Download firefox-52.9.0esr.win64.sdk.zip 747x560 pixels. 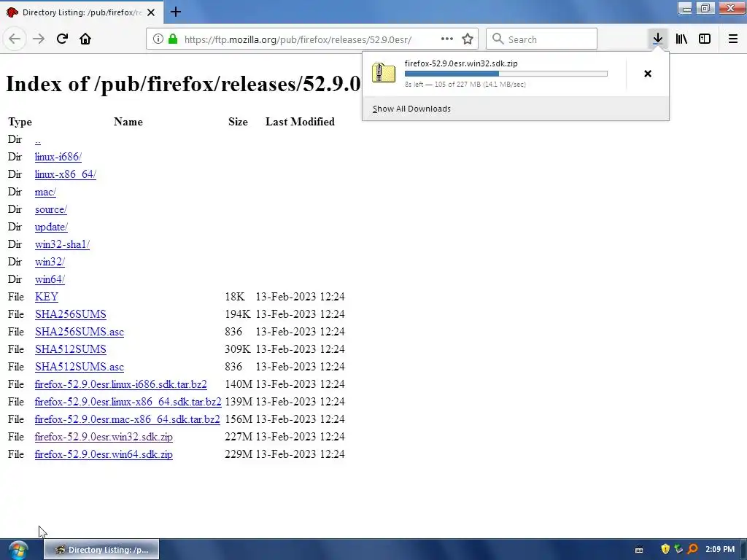[104, 454]
